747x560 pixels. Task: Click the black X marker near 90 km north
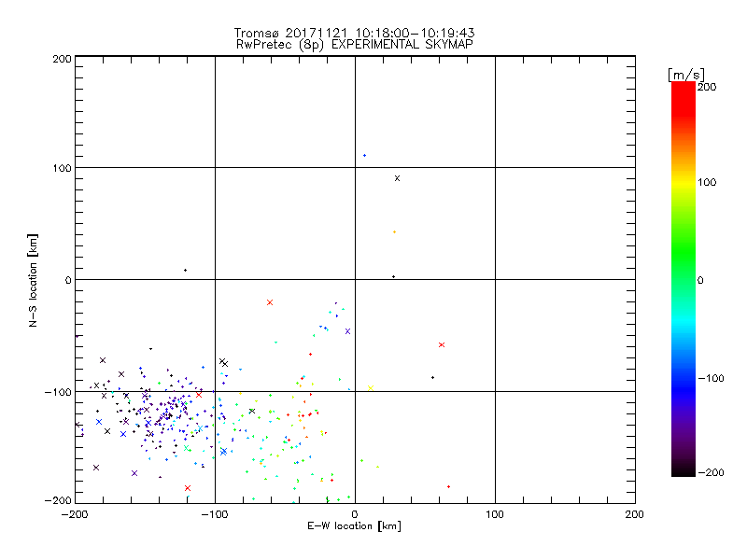(397, 177)
